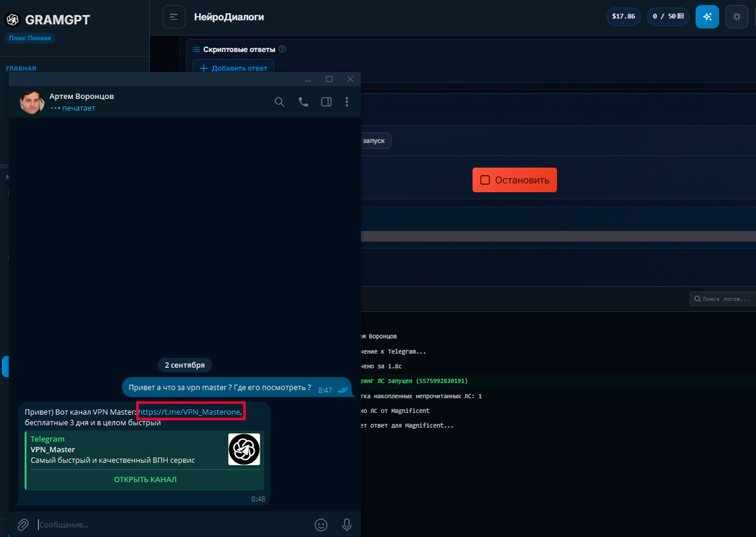Viewport: 756px width, 537px height.
Task: Click the green log line with 5575992830191
Action: (414, 381)
